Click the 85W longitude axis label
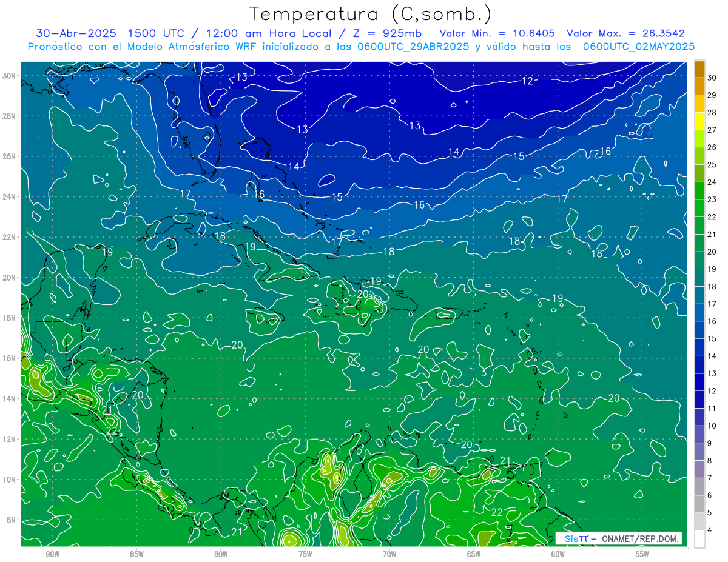 [x=136, y=554]
